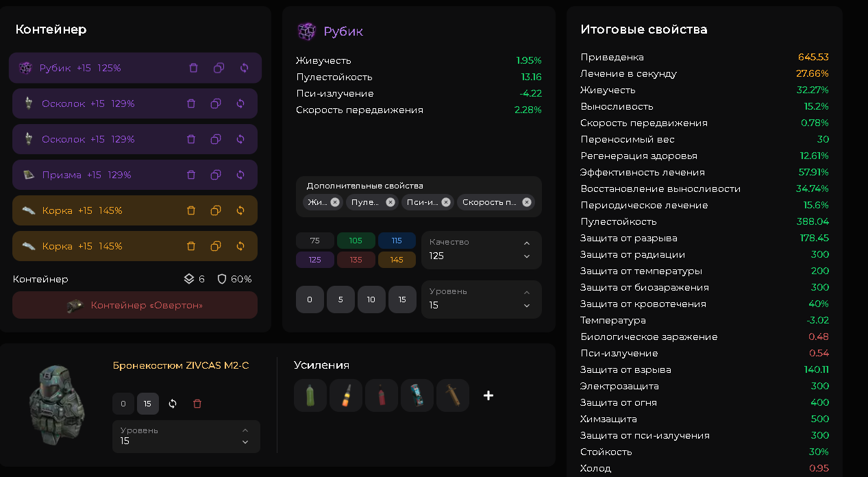Click the ZIVCAS M2-C armor thumbnail
Screen dimensions: 868x477
pos(57,404)
